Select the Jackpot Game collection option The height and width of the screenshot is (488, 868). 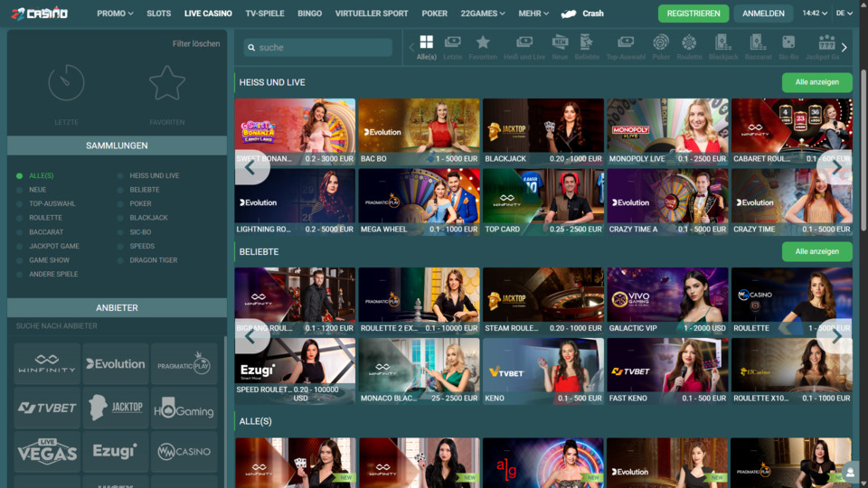click(54, 246)
